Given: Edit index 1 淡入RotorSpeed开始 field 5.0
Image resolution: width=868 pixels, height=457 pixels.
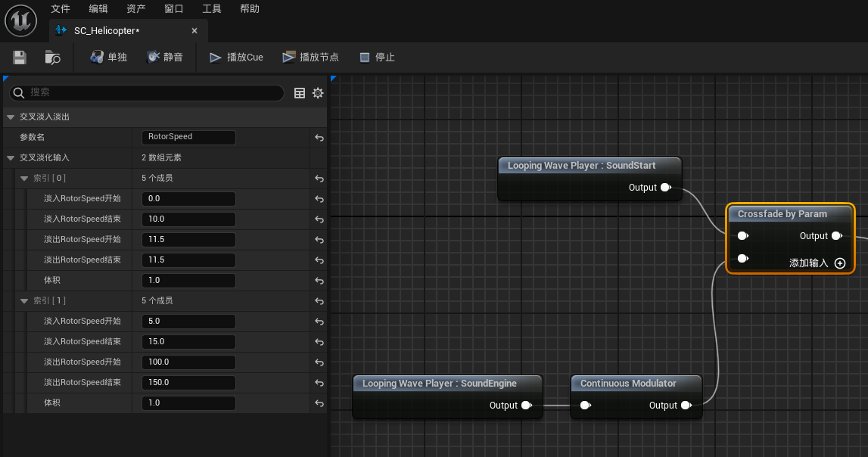Looking at the screenshot, I should [x=188, y=322].
